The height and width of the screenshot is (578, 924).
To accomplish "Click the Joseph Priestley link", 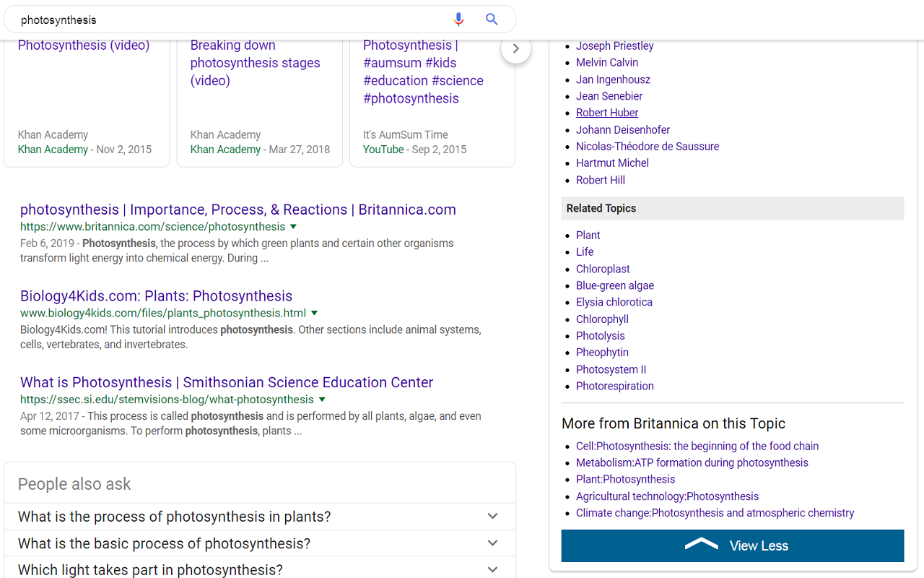I will point(615,46).
